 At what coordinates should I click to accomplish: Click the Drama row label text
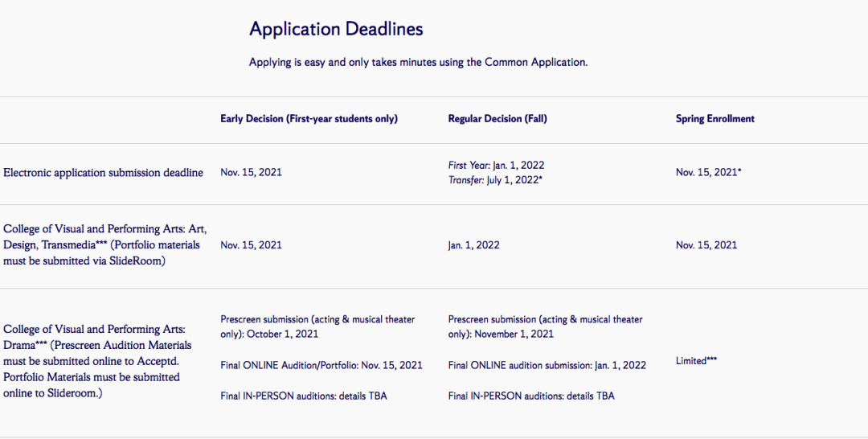pos(97,361)
